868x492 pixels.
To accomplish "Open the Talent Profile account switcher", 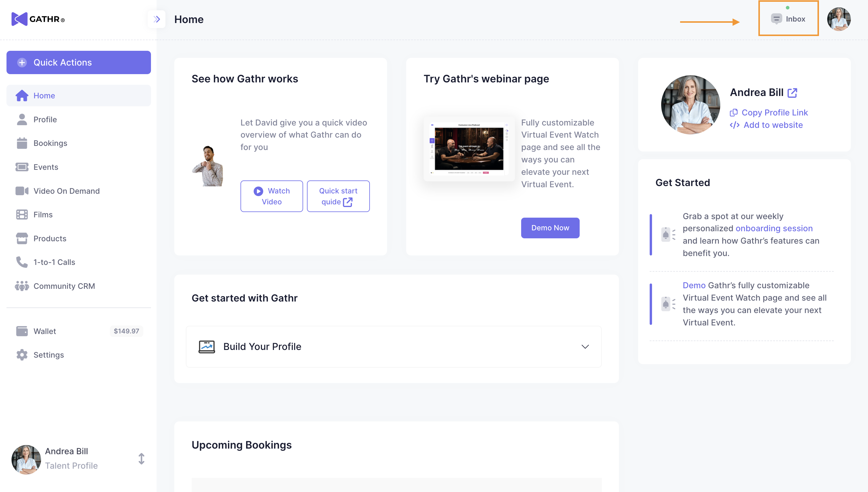I will 141,459.
